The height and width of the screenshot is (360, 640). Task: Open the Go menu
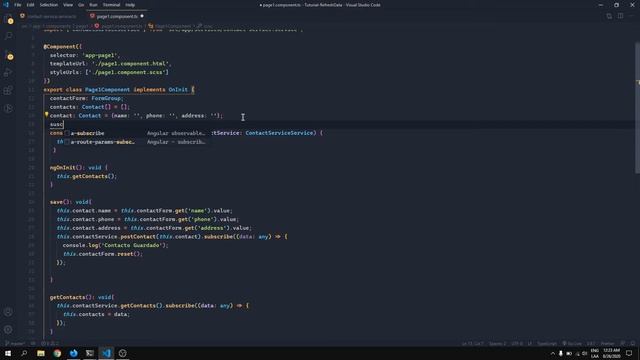pos(81,5)
